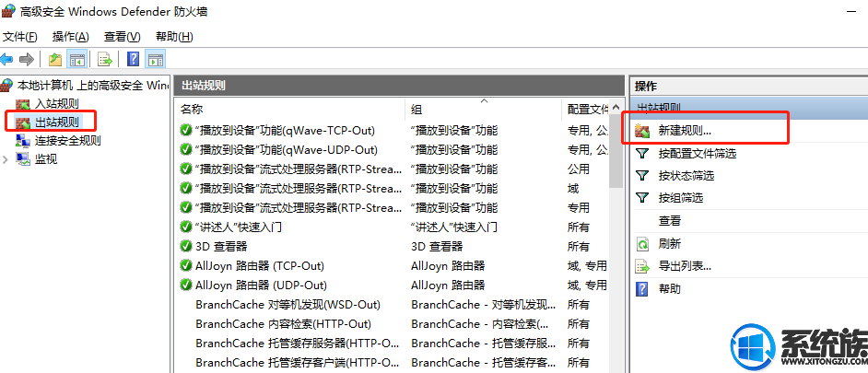Click the blue Help question-mark toolbar icon

[x=133, y=59]
